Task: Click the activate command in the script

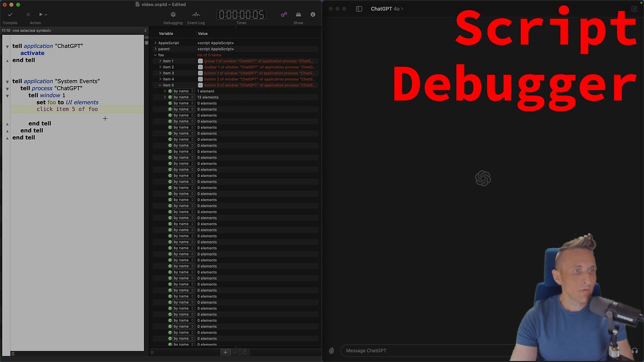Action: click(32, 53)
